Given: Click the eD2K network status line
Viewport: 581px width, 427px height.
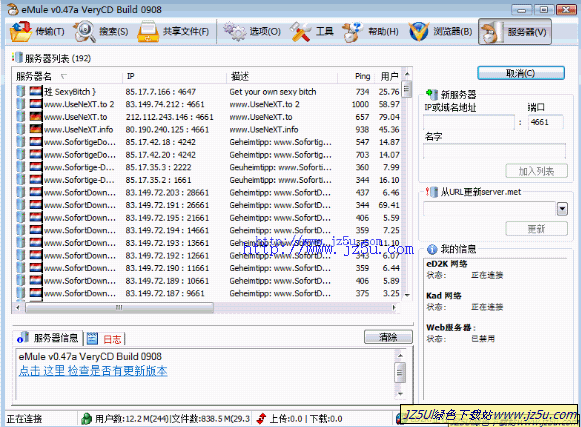Looking at the screenshot, I should pos(465,275).
